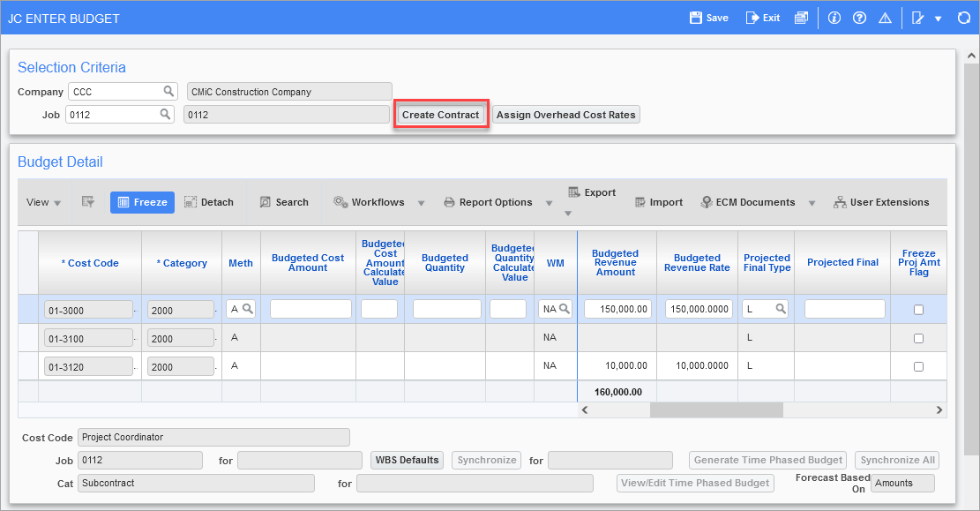Click the table scroll right arrow

pos(939,410)
